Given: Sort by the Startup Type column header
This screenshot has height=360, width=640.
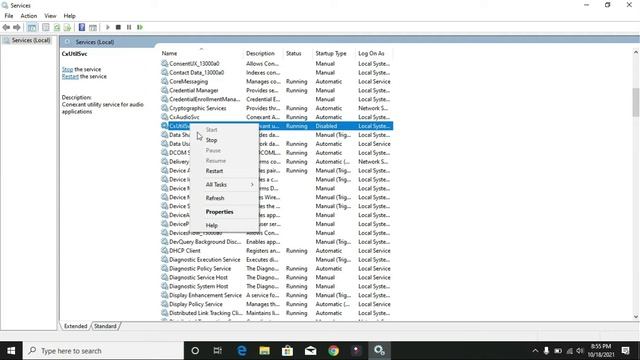Looking at the screenshot, I should click(x=334, y=53).
